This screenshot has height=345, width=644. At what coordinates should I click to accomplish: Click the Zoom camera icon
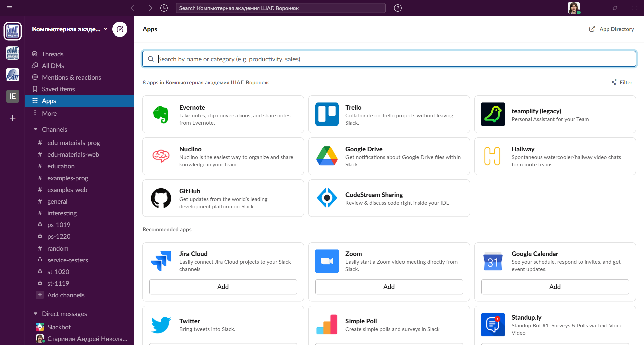pyautogui.click(x=327, y=261)
